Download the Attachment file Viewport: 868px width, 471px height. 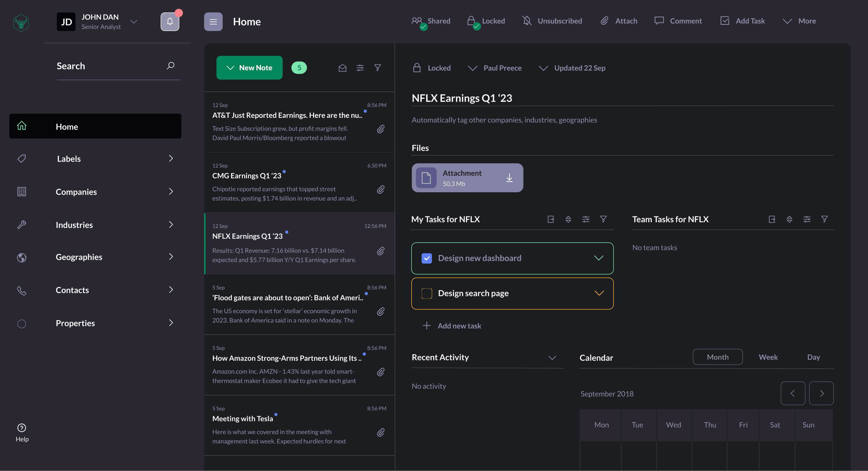(x=509, y=178)
